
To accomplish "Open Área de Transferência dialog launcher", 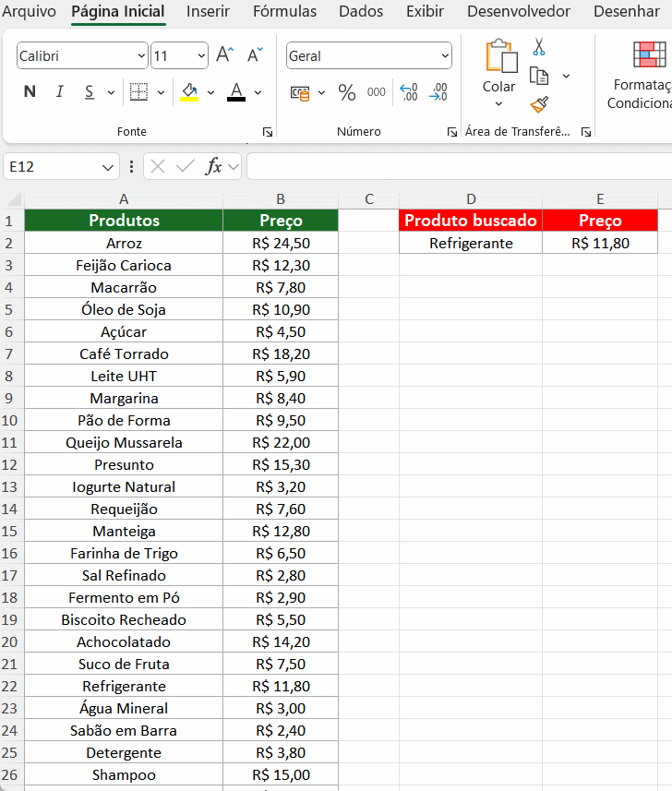I will point(586,132).
